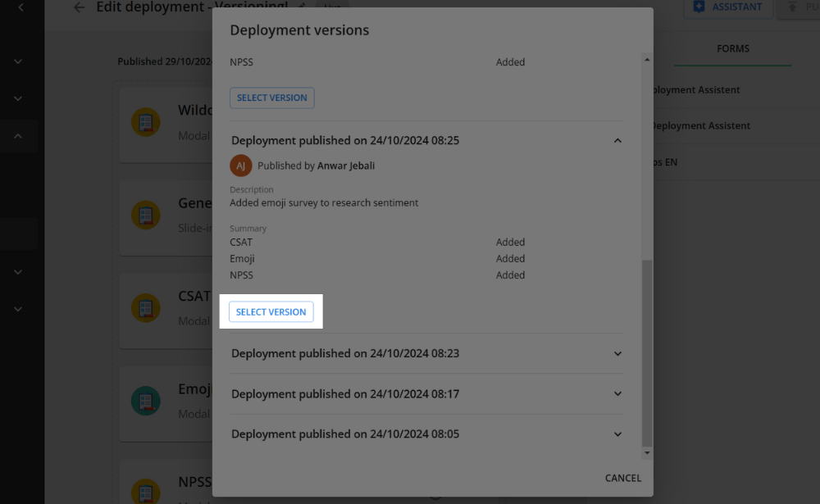Click the scrollbar up arrow in dialog
This screenshot has height=504, width=820.
[647, 59]
